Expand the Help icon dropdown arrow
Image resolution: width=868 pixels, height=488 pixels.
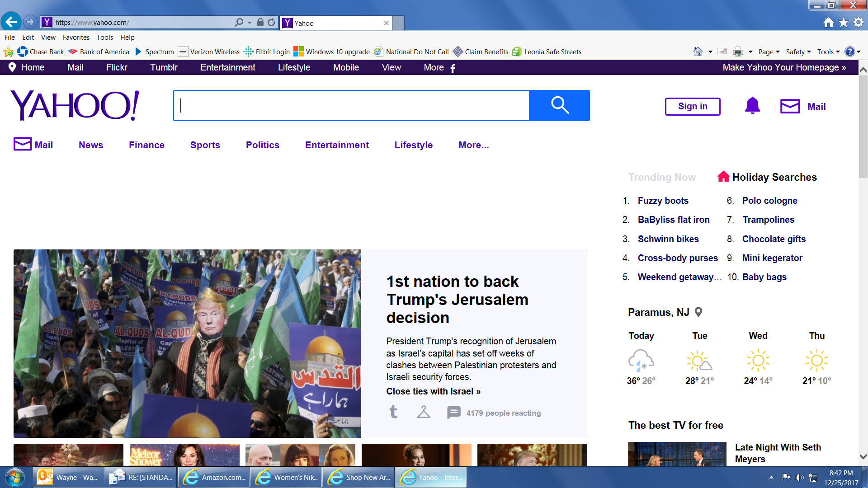tap(859, 52)
